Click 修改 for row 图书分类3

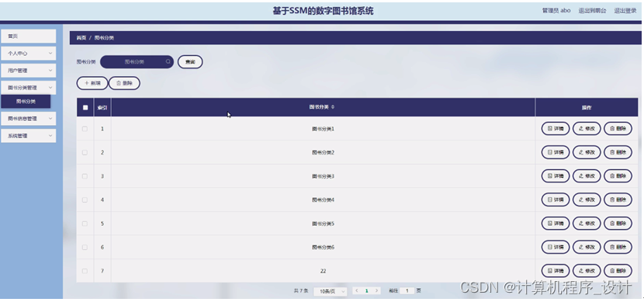(587, 176)
